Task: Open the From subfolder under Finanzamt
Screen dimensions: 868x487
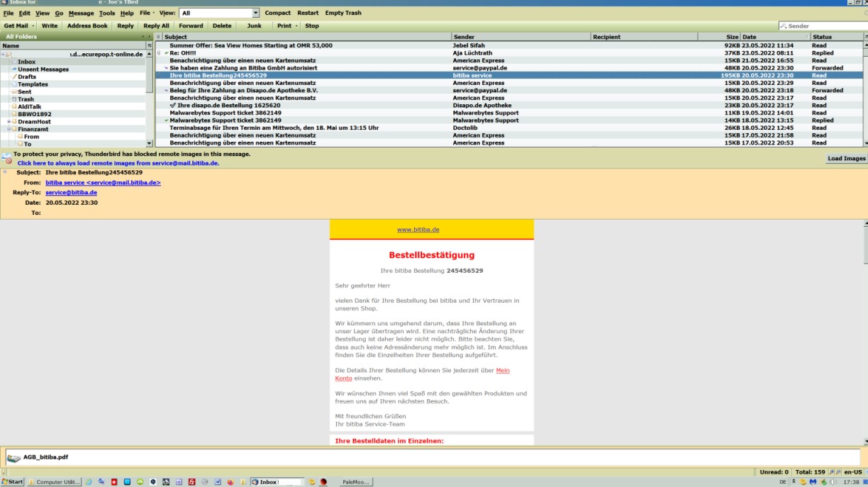Action: [x=32, y=137]
